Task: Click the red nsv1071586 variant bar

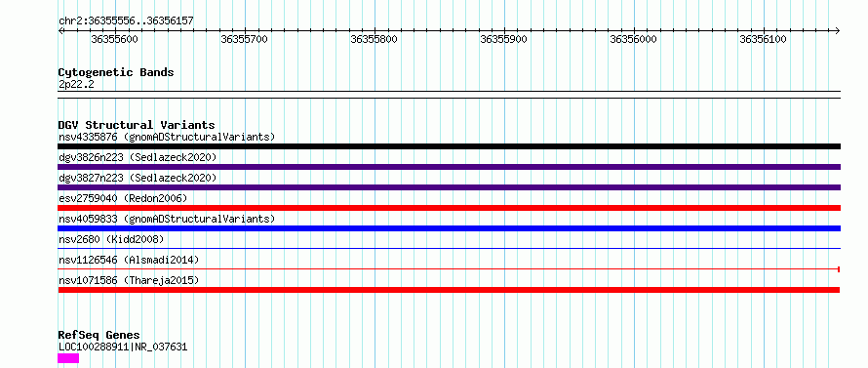Action: 449,290
